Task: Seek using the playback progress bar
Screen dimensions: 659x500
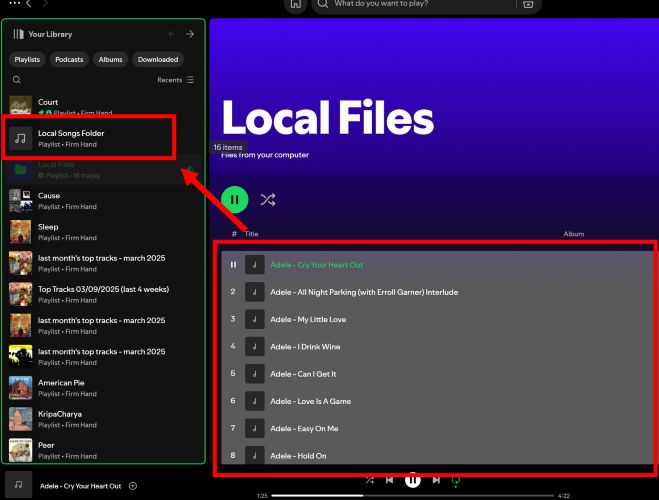Action: (x=412, y=496)
